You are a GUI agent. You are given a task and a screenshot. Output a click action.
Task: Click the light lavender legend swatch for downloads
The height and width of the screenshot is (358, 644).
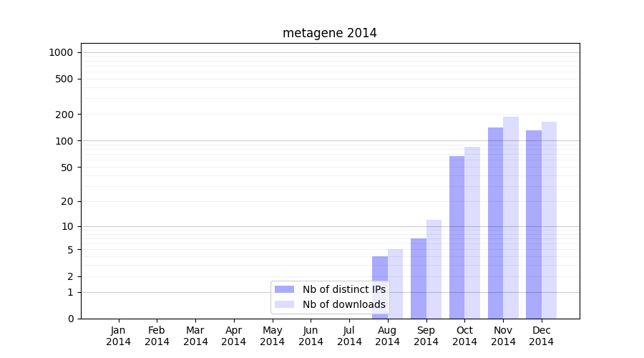285,304
